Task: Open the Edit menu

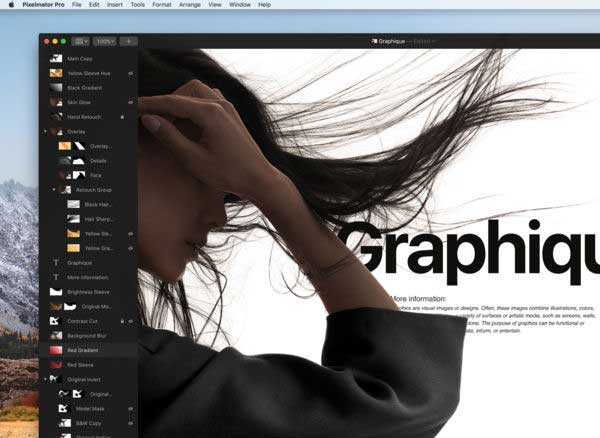Action: [x=94, y=5]
